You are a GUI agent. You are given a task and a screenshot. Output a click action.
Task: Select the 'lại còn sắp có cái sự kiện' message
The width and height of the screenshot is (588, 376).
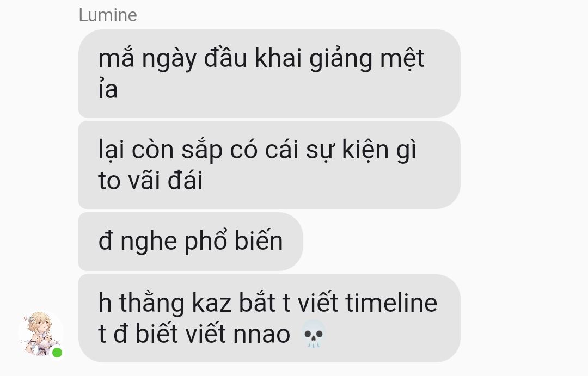click(269, 165)
